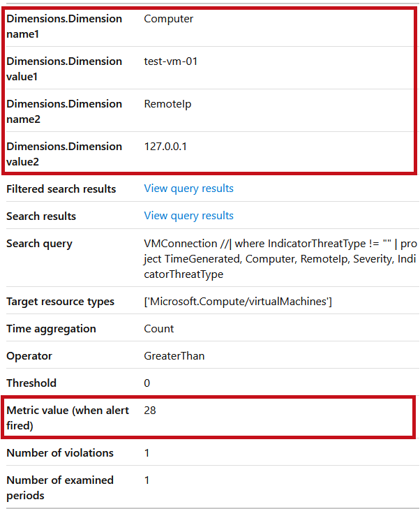Screen dimensions: 420x509
Task: Click the Target resource types label
Action: tap(60, 302)
